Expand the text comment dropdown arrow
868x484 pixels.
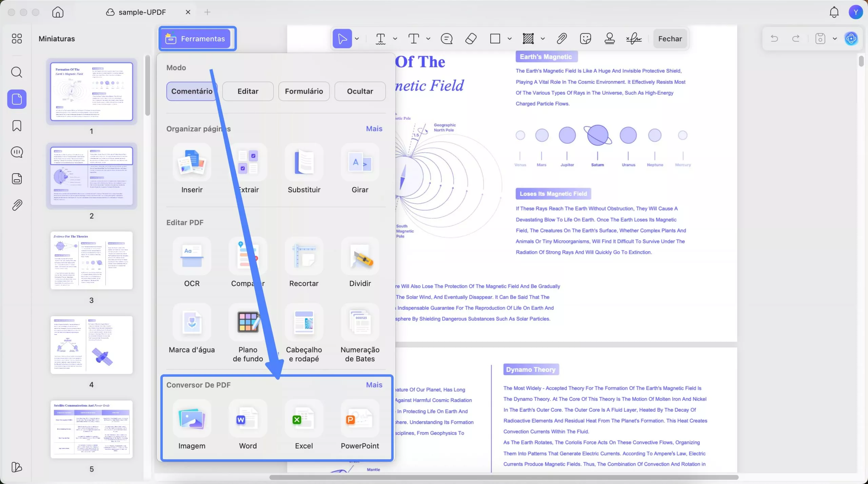[428, 39]
